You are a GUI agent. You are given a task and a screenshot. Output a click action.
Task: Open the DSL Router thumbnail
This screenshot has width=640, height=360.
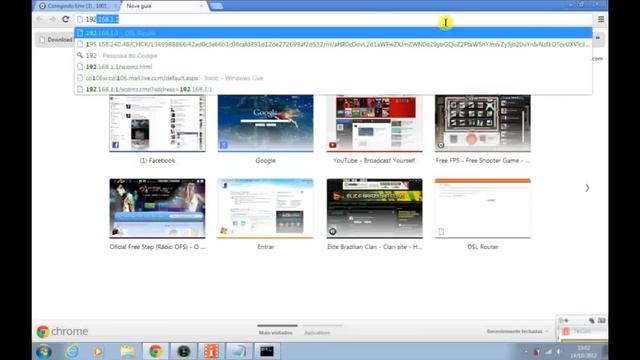[x=482, y=208]
